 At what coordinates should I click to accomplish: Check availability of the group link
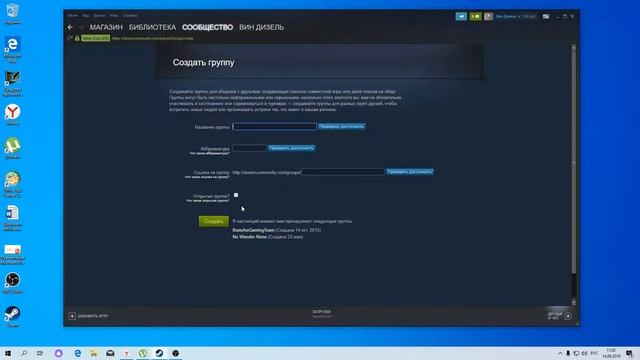(410, 172)
